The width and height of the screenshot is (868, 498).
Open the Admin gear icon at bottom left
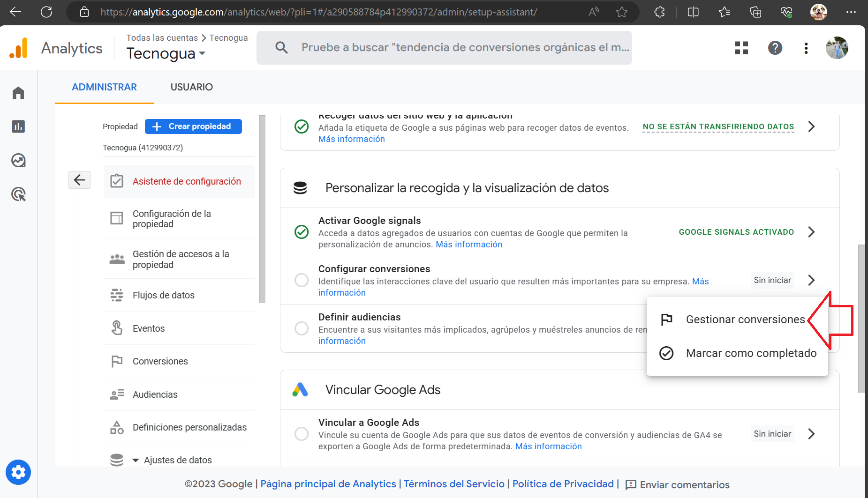coord(18,472)
